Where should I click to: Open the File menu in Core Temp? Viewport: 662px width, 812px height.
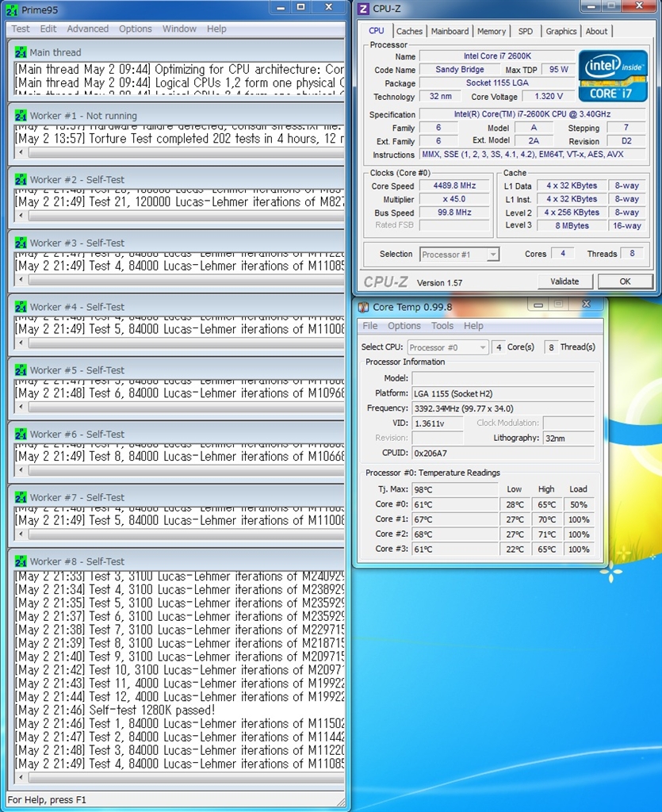[370, 326]
